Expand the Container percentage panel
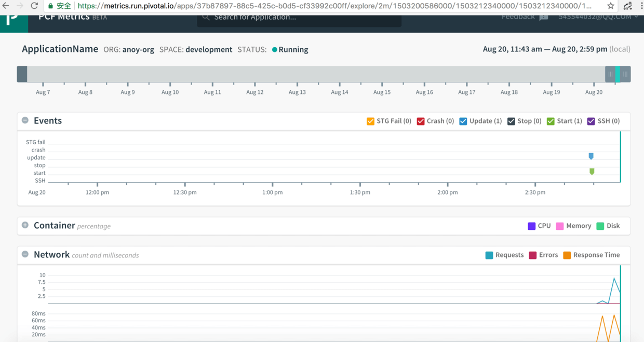Image resolution: width=644 pixels, height=342 pixels. (x=25, y=225)
